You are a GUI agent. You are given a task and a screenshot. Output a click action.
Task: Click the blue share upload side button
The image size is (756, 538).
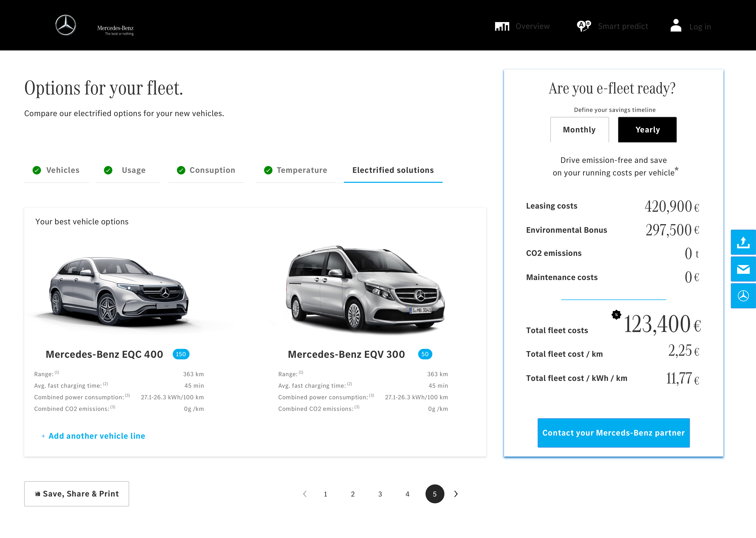coord(743,243)
